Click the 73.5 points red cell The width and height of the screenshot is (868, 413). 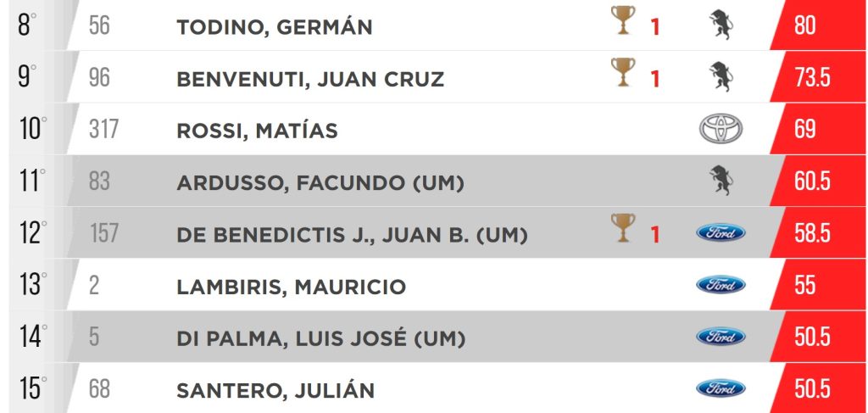point(818,77)
